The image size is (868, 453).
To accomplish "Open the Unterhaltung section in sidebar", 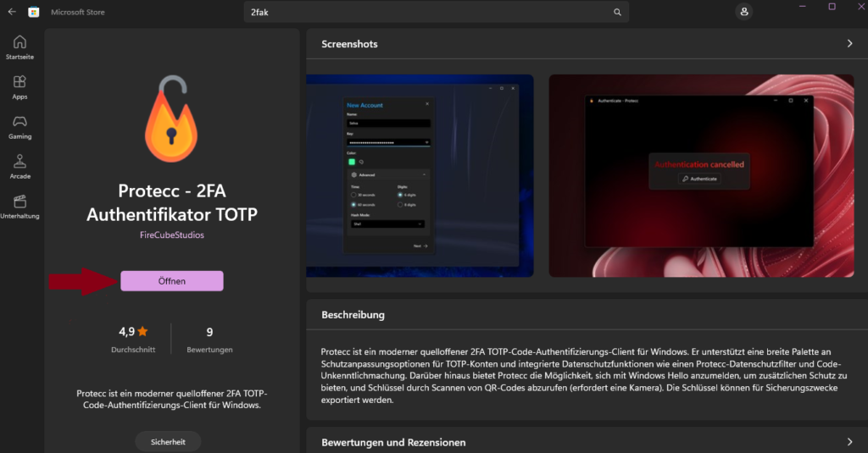I will coord(20,207).
